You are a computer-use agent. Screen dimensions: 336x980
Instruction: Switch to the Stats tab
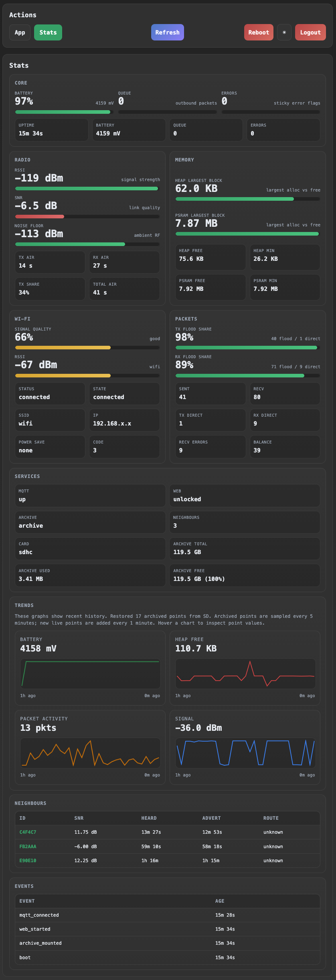click(x=48, y=32)
